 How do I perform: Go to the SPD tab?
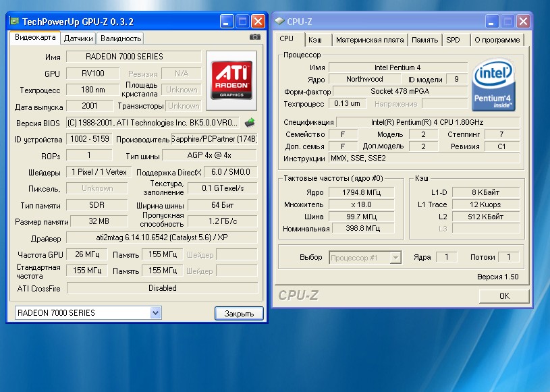[x=453, y=40]
